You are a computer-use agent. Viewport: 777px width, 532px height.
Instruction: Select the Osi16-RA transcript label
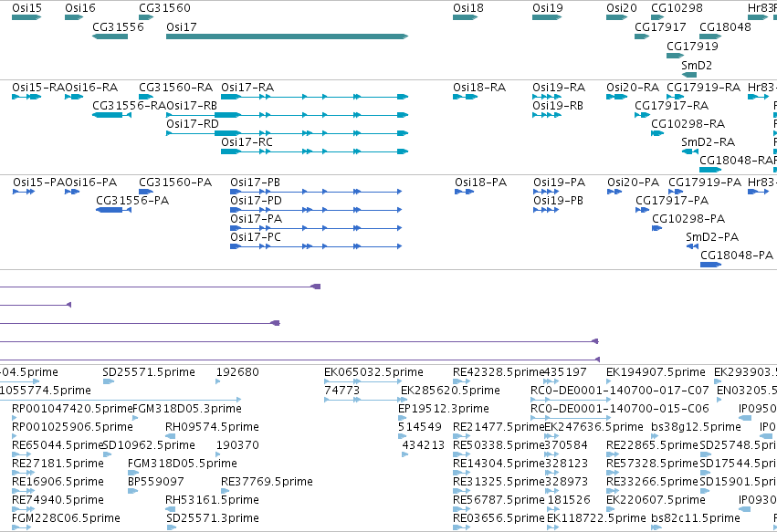91,88
